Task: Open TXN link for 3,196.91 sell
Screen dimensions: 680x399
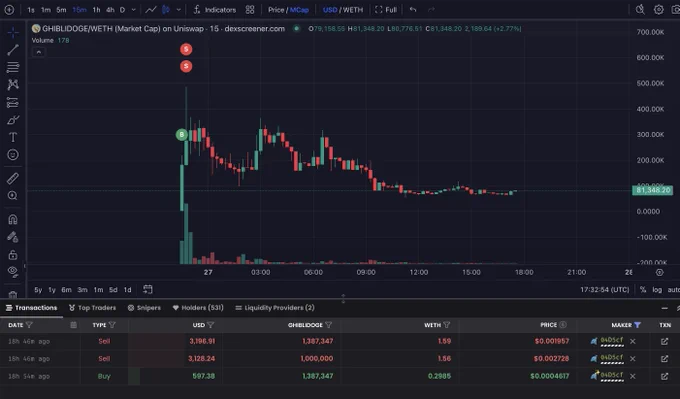Action: [x=664, y=341]
